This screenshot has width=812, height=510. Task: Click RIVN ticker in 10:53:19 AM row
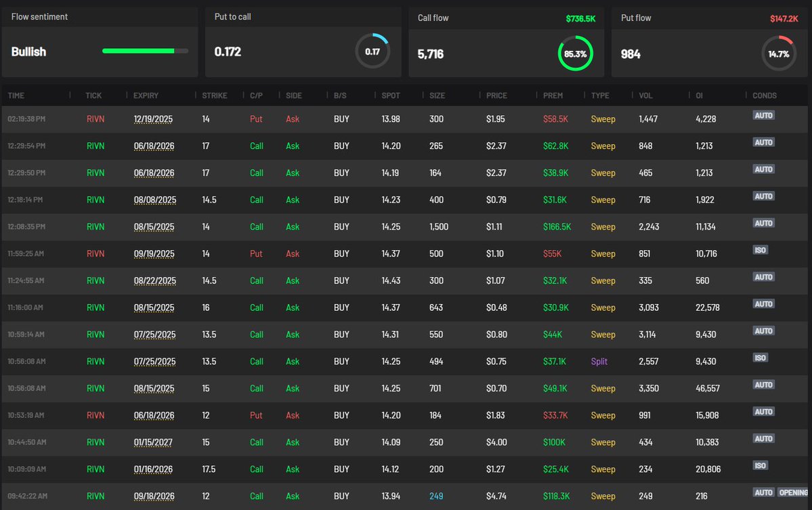[95, 415]
